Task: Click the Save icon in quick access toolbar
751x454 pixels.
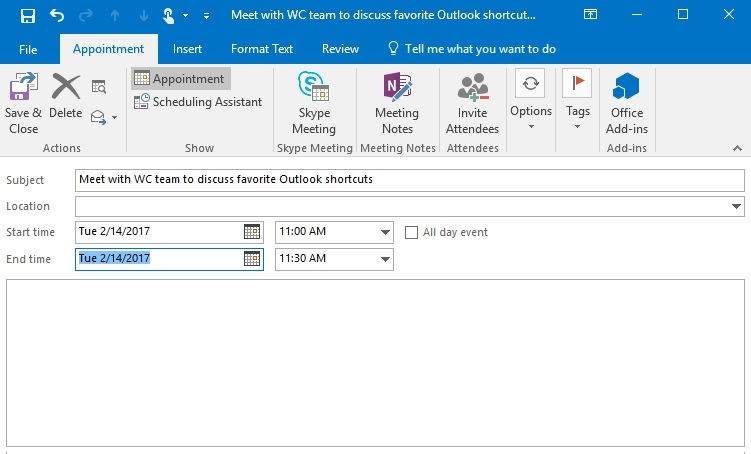Action: tap(28, 16)
